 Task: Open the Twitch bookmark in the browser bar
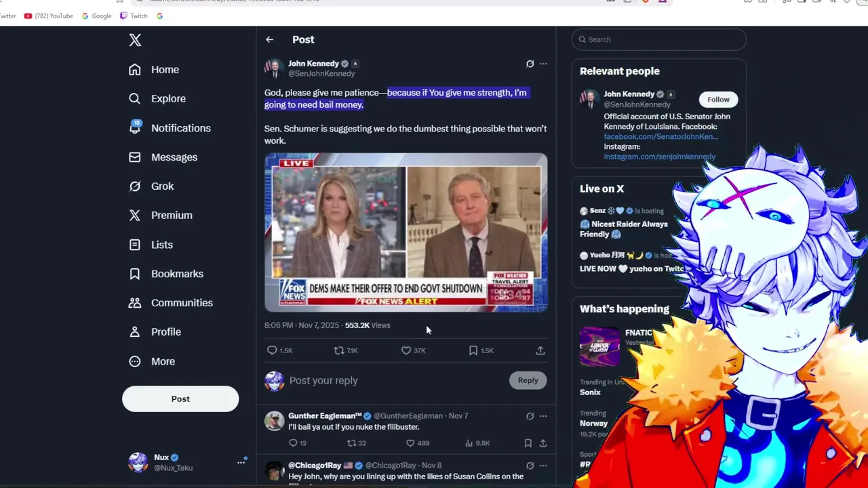coord(134,16)
